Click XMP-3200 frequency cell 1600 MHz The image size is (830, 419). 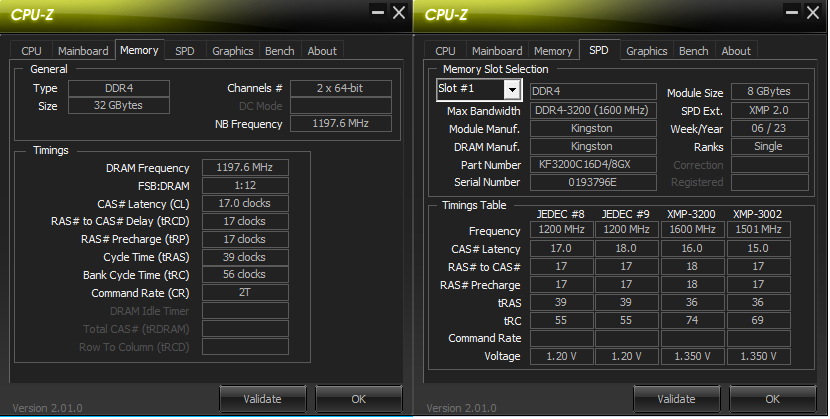tap(692, 230)
